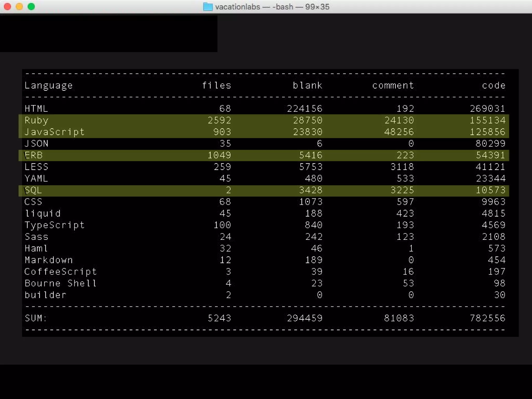Click the SUM total code value 782556
This screenshot has width=532, height=399.
point(488,318)
